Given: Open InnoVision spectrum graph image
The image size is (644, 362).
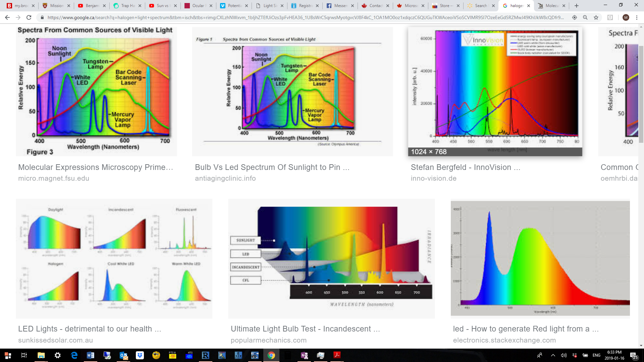Looking at the screenshot, I should [495, 91].
